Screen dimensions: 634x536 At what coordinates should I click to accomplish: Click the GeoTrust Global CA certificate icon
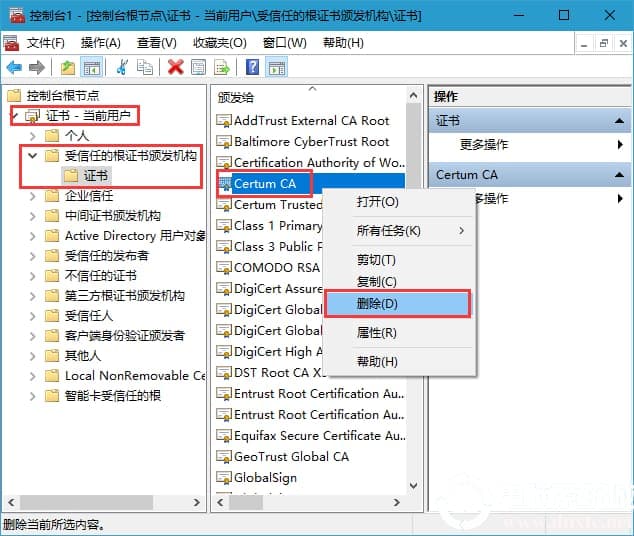pos(224,457)
